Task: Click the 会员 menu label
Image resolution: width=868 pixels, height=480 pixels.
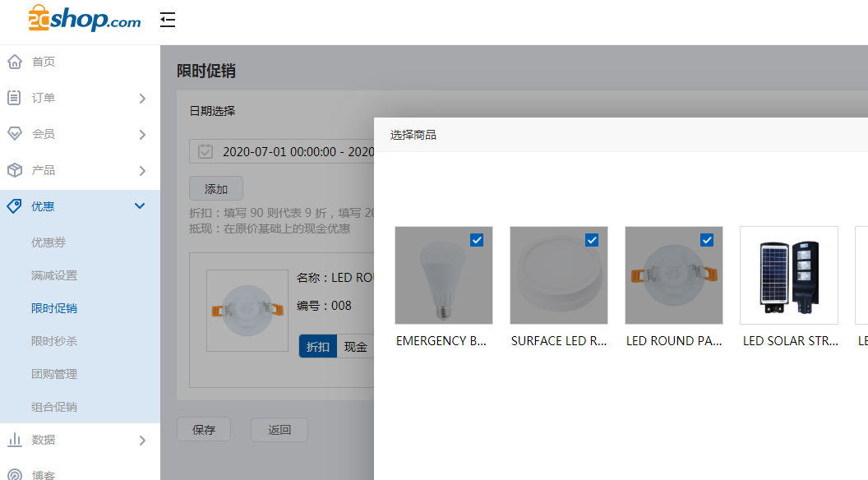Action: (44, 134)
